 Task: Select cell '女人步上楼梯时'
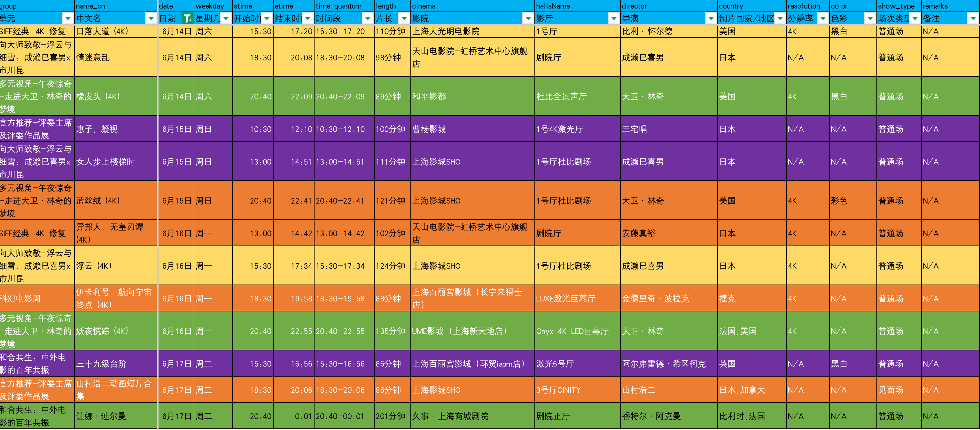click(116, 162)
